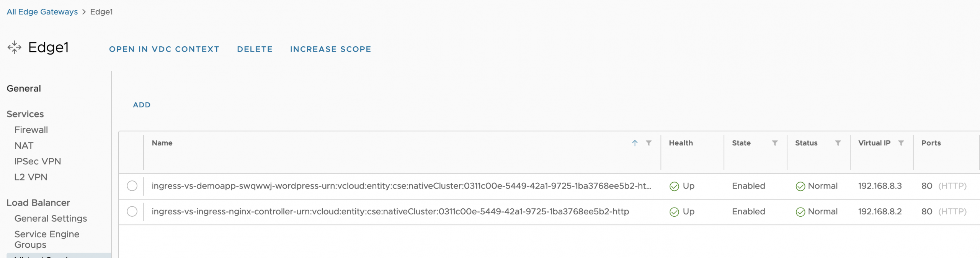This screenshot has height=258, width=980.
Task: Open Service Engine Groups in sidebar
Action: coord(47,239)
